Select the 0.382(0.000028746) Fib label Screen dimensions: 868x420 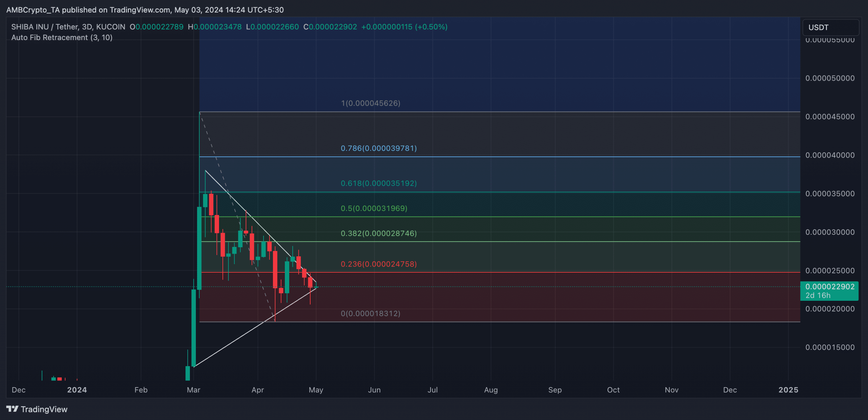click(x=379, y=233)
